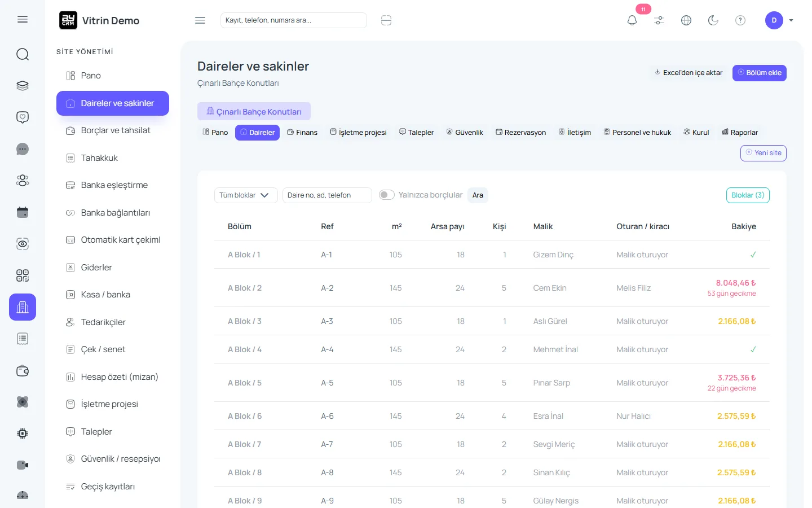
Task: Open the heart chat bubble icon in the left rail
Action: click(23, 117)
